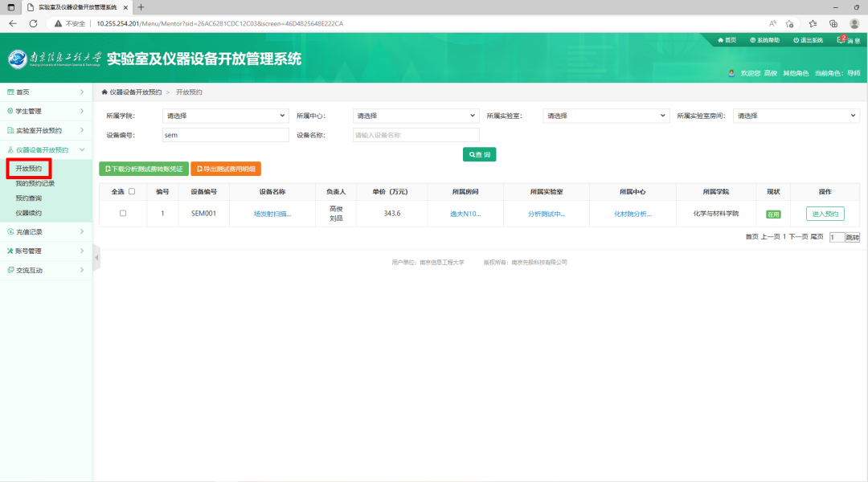Open lab link 分析测试中...
Viewport: 868px width, 482px height.
547,214
